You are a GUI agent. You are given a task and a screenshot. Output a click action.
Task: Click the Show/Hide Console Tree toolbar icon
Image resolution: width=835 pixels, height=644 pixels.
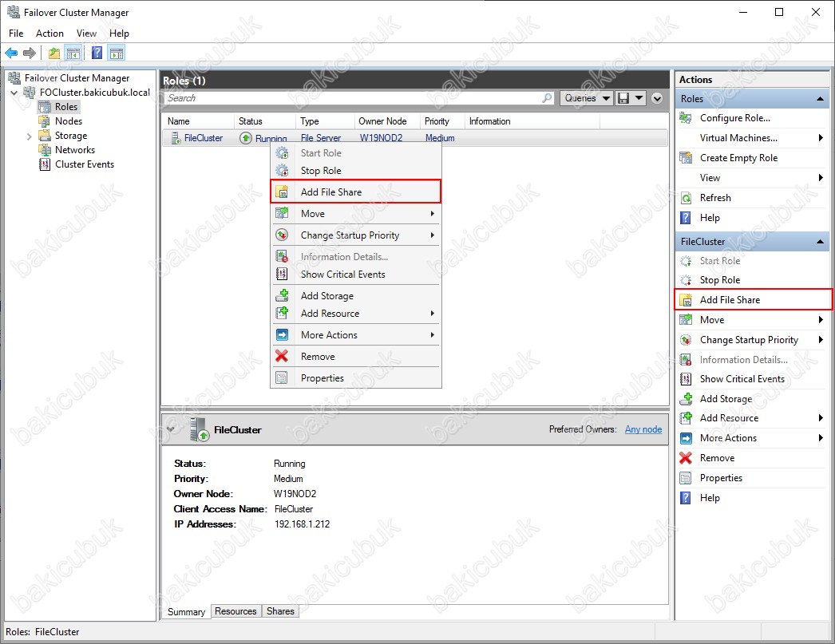pyautogui.click(x=73, y=53)
